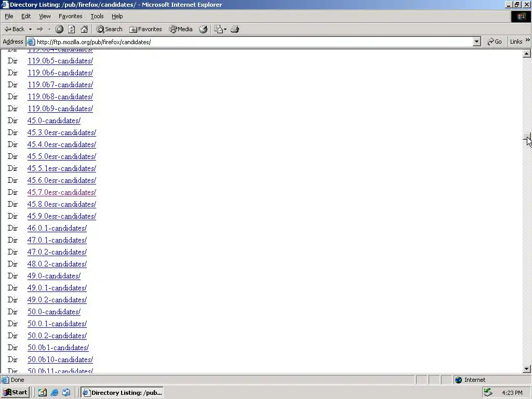Open the Back history dropdown arrow
This screenshot has width=532, height=399.
click(x=30, y=29)
